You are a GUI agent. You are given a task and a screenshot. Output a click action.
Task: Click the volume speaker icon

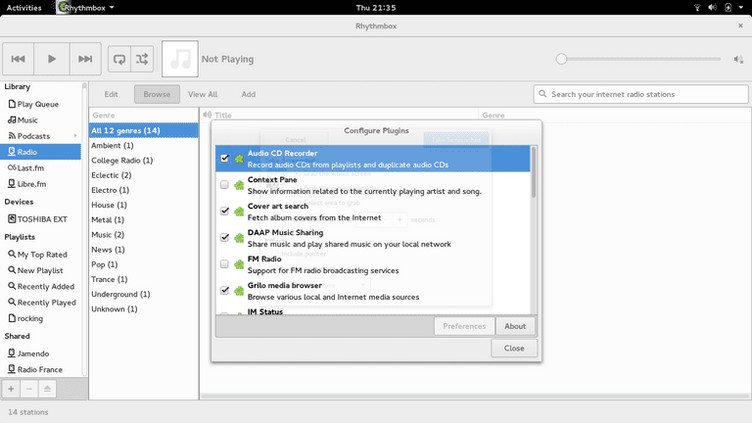738,59
